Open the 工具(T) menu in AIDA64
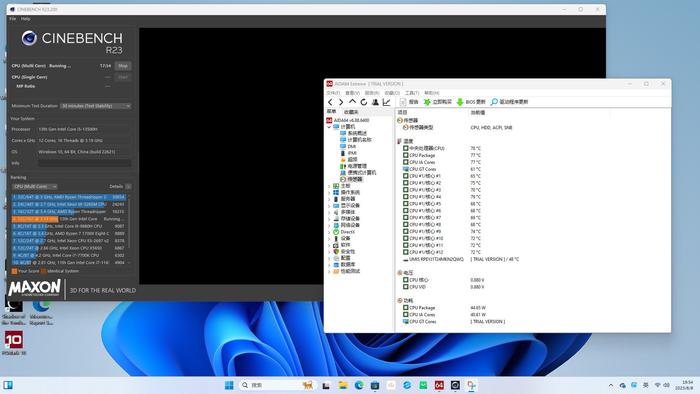 (412, 93)
